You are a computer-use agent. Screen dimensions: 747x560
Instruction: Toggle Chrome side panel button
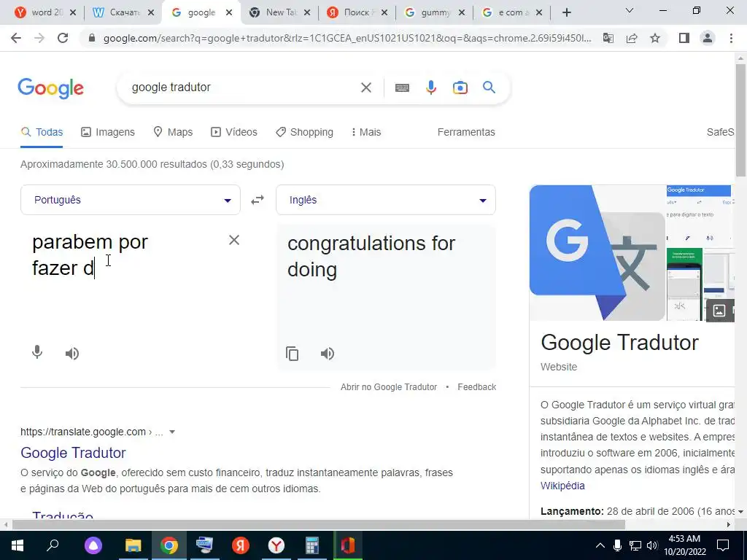[x=684, y=38]
